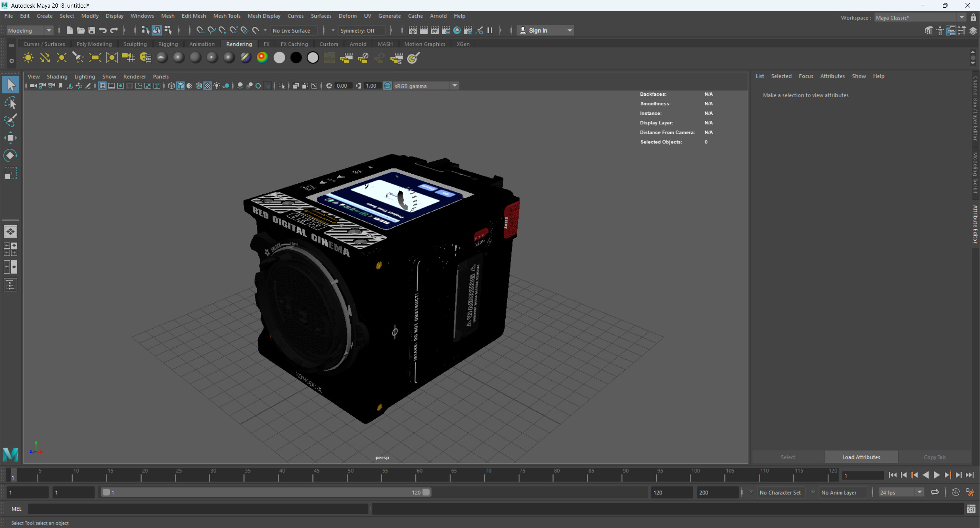Click the No Live Surface field
Viewport: 980px width, 528px height.
(x=294, y=31)
